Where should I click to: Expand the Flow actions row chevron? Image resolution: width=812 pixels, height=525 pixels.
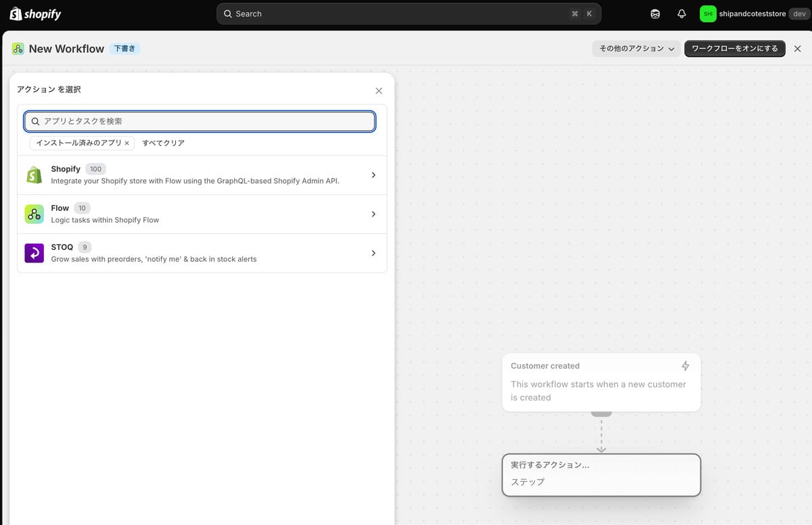point(374,214)
